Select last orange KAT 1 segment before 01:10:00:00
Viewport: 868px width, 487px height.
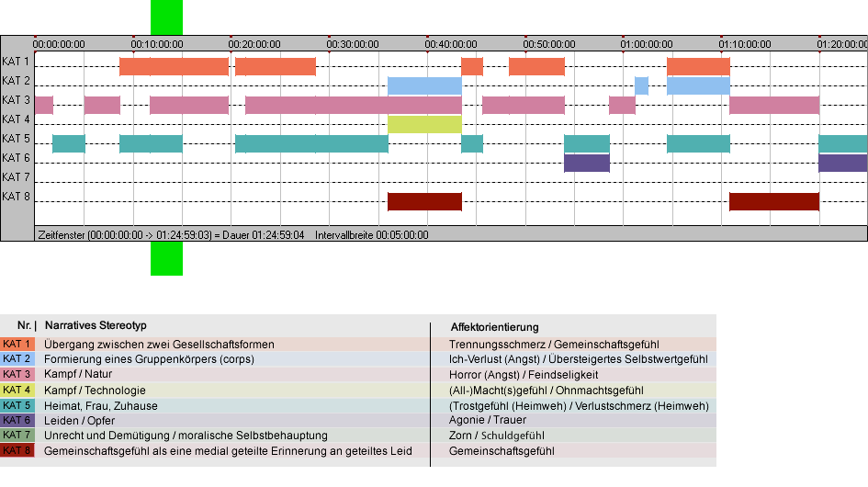tap(698, 66)
